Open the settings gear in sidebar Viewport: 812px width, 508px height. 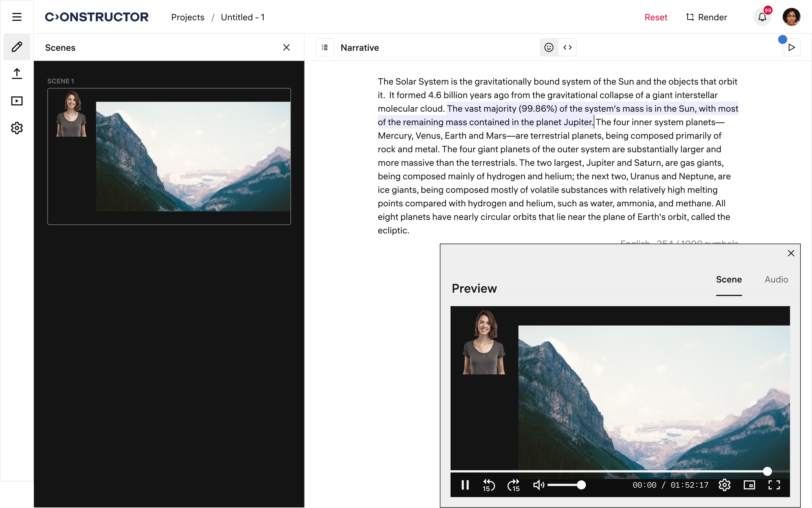point(17,128)
